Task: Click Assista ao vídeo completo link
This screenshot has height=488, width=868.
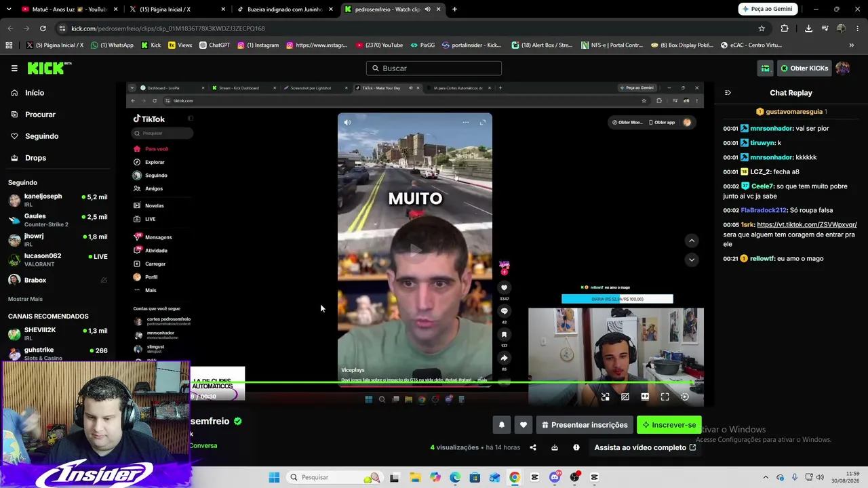Action: pyautogui.click(x=645, y=447)
